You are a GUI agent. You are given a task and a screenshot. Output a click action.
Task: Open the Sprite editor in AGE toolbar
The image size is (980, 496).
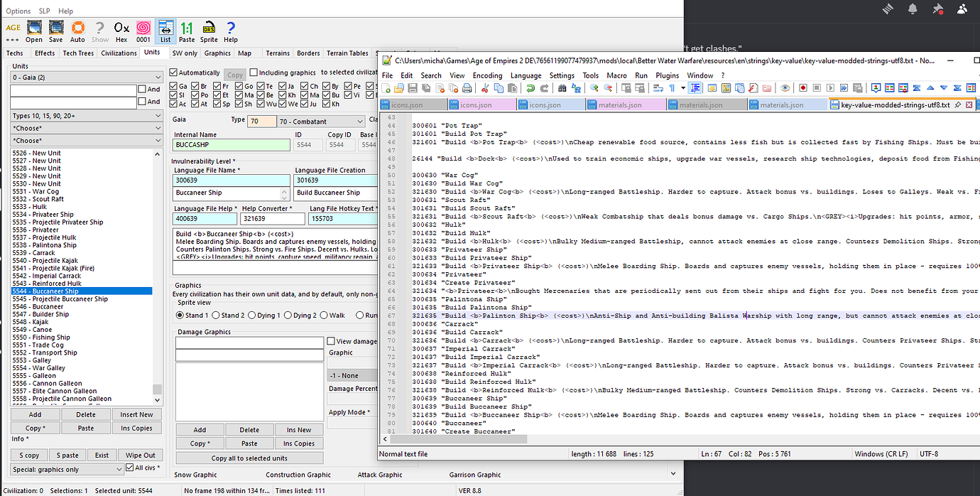tap(208, 28)
